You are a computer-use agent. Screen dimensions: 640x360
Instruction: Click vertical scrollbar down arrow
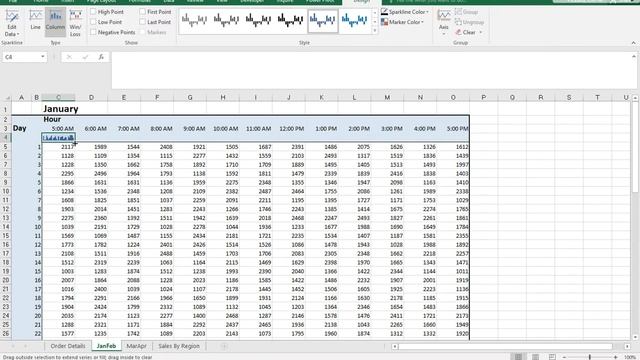click(x=635, y=337)
